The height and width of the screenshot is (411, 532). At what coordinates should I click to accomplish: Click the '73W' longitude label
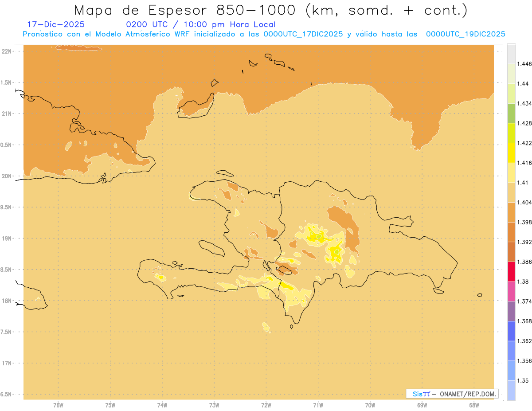214,405
